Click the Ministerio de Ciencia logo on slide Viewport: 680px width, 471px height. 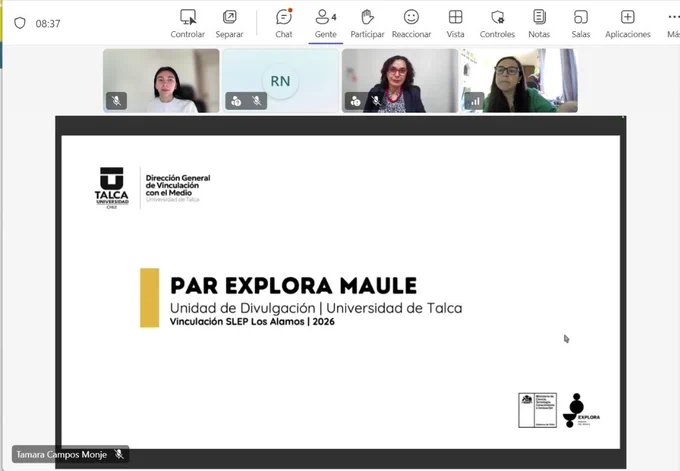(x=537, y=410)
